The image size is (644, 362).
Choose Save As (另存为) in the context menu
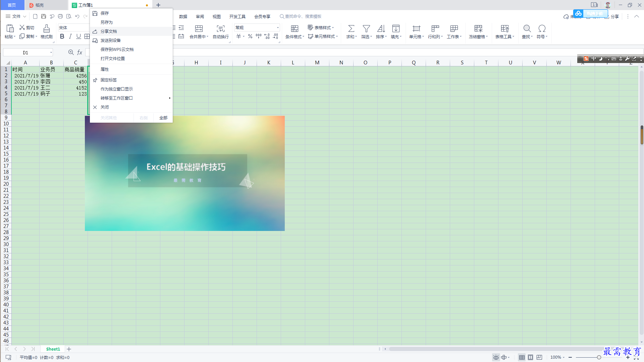131,22
